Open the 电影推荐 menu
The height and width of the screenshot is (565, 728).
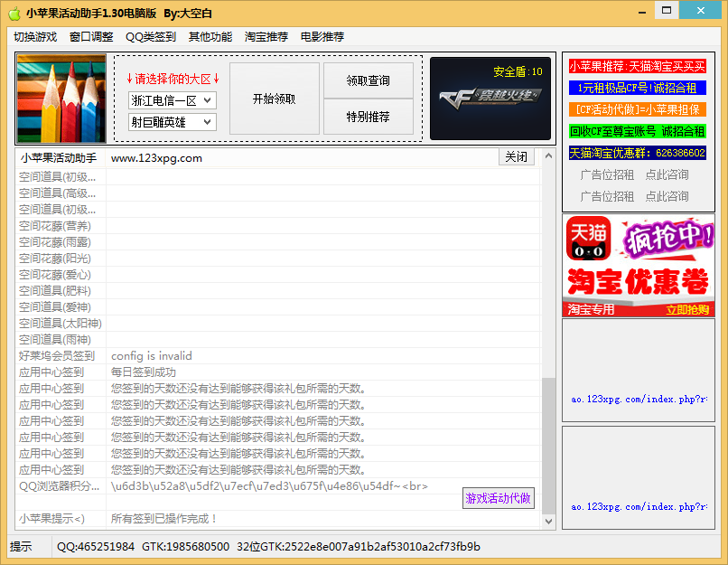point(322,37)
